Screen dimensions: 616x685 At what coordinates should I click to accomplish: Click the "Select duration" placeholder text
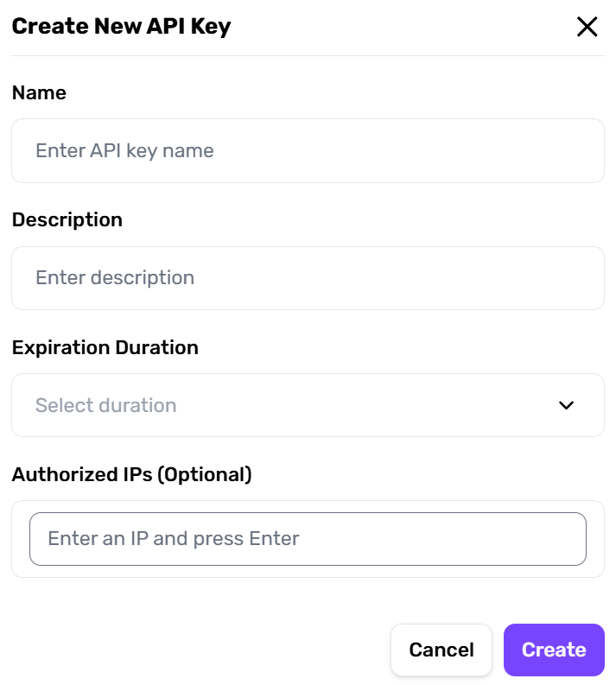(105, 405)
